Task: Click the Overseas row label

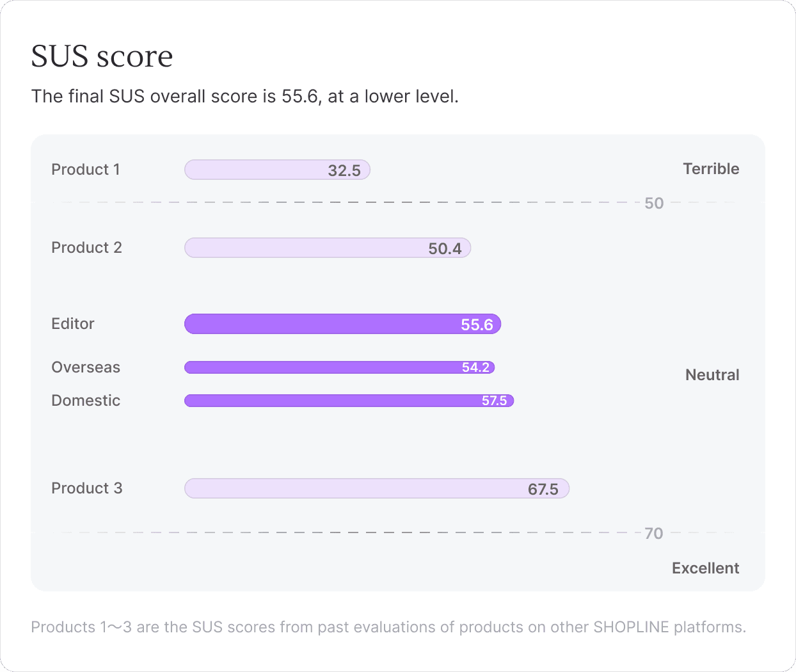Action: tap(86, 367)
